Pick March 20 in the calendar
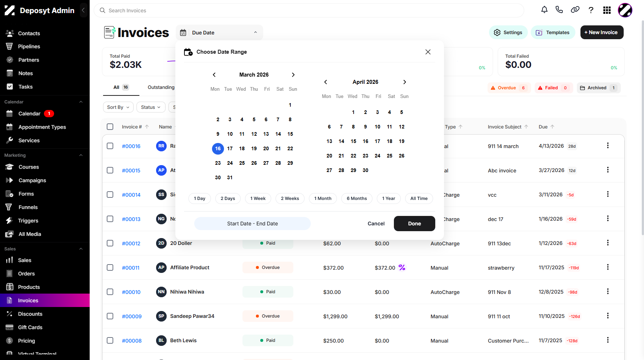Screen dimensions: 644x360 [266, 148]
